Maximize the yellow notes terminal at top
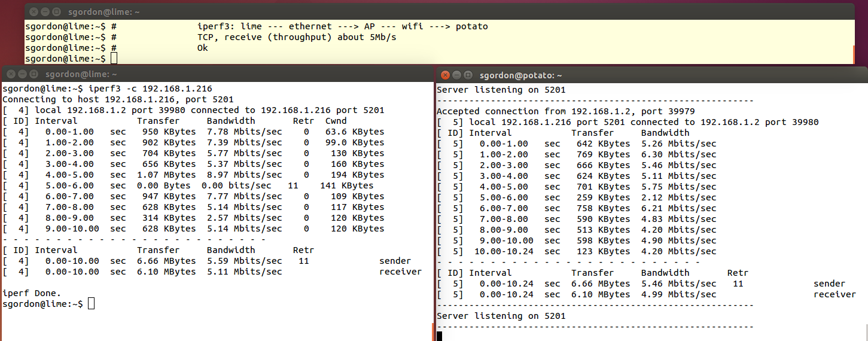 [56, 11]
